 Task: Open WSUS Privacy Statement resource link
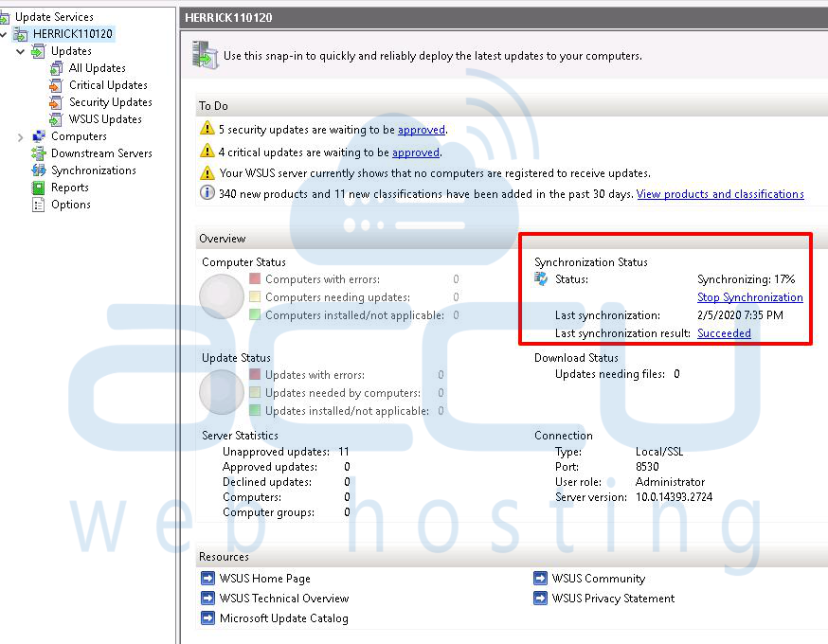pos(613,599)
